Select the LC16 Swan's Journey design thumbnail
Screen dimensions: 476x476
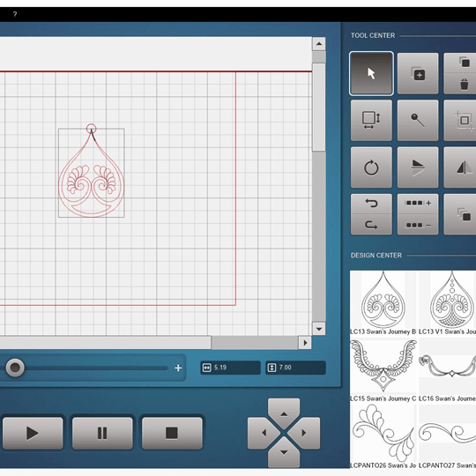447,370
